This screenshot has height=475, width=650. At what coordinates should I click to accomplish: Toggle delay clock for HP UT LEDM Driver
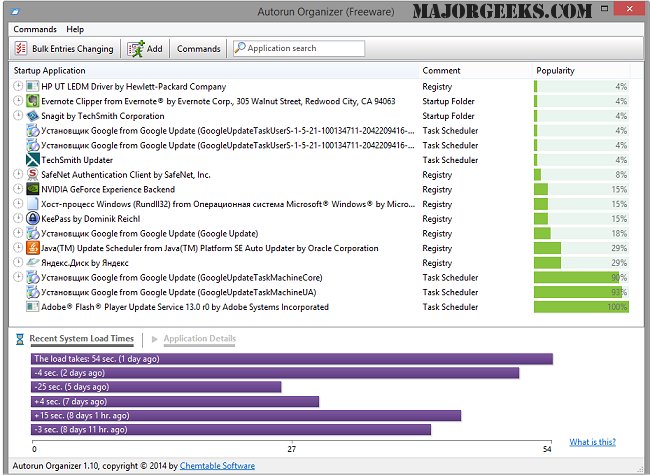click(18, 86)
